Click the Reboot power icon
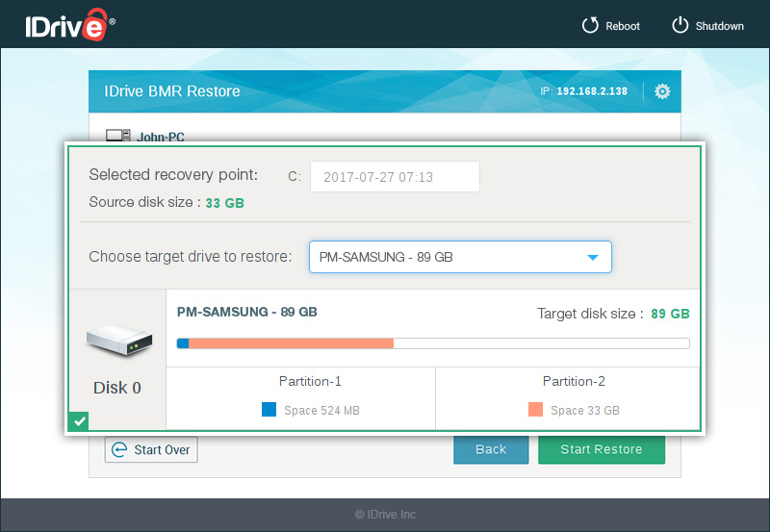 [x=590, y=26]
